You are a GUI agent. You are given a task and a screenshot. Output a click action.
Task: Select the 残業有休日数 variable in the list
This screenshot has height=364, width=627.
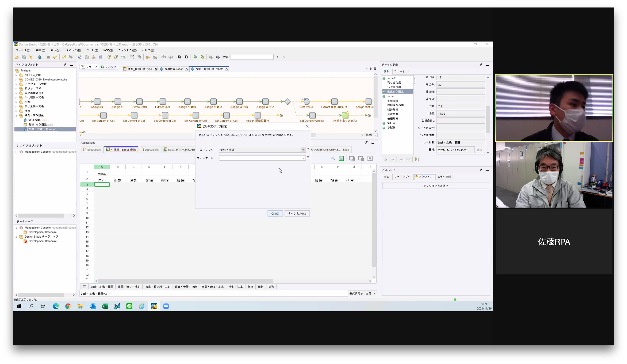[398, 92]
